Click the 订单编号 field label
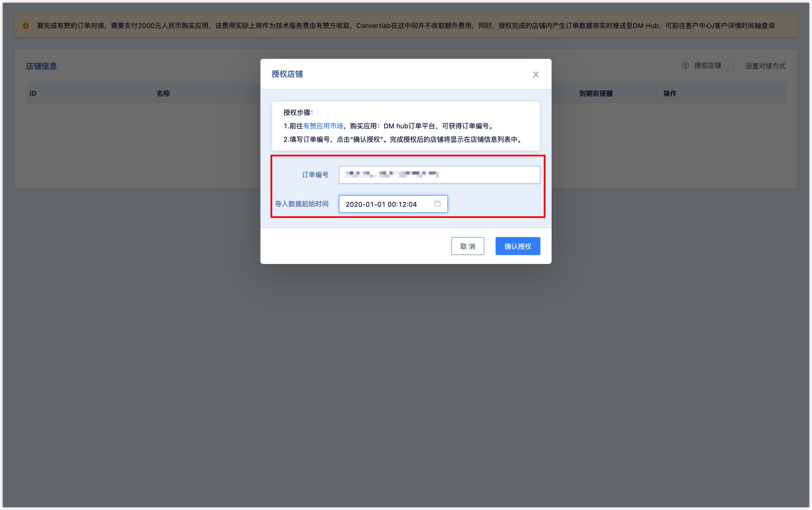This screenshot has width=812, height=510. click(315, 175)
